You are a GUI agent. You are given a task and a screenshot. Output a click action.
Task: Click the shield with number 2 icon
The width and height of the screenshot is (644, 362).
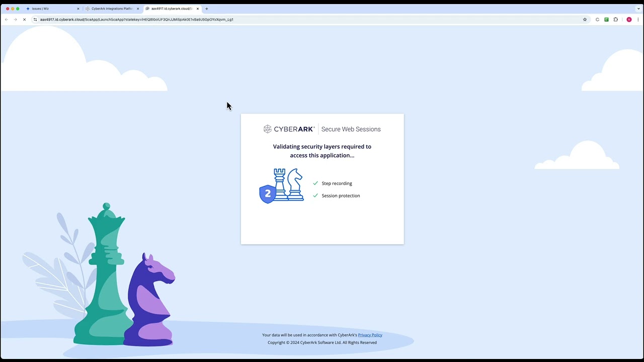[267, 194]
